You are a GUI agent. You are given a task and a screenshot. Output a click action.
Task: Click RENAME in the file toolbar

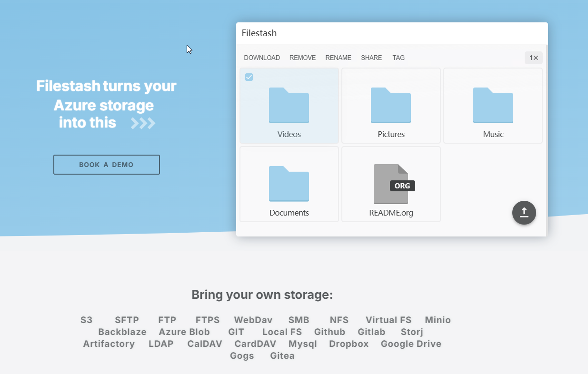coord(339,58)
